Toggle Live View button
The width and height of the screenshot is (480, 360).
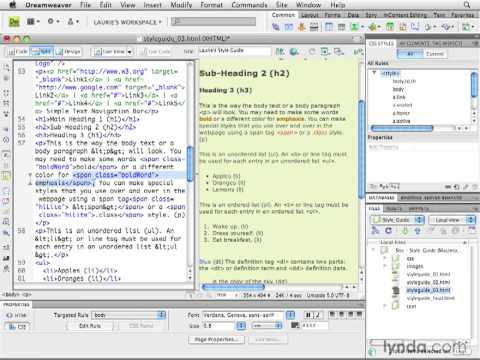[x=109, y=52]
